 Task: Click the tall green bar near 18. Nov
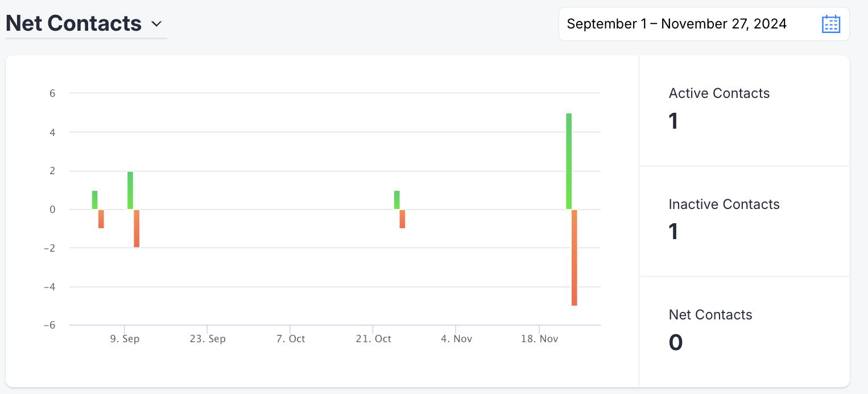coord(569,161)
